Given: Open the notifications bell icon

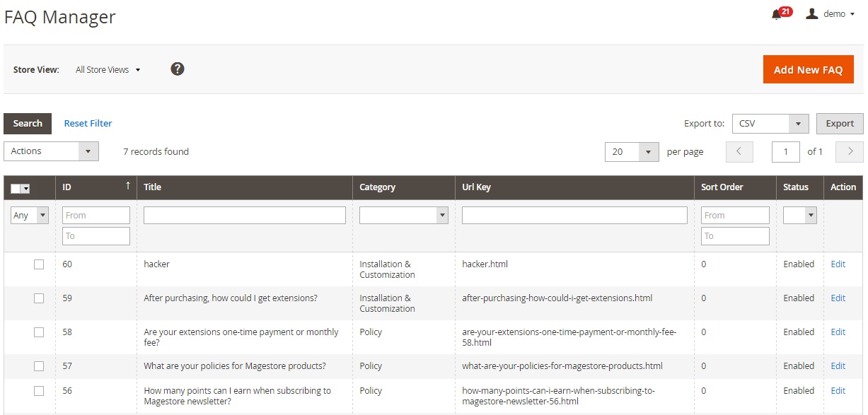Looking at the screenshot, I should 776,14.
